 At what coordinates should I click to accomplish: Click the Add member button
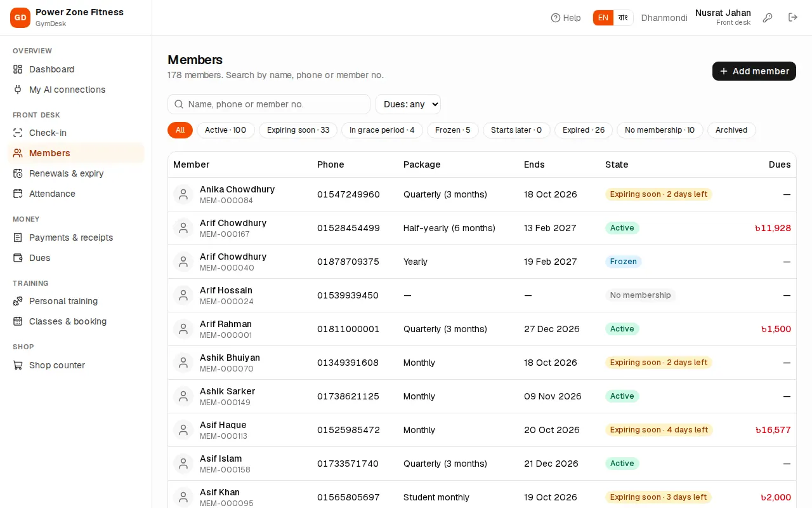pyautogui.click(x=754, y=71)
